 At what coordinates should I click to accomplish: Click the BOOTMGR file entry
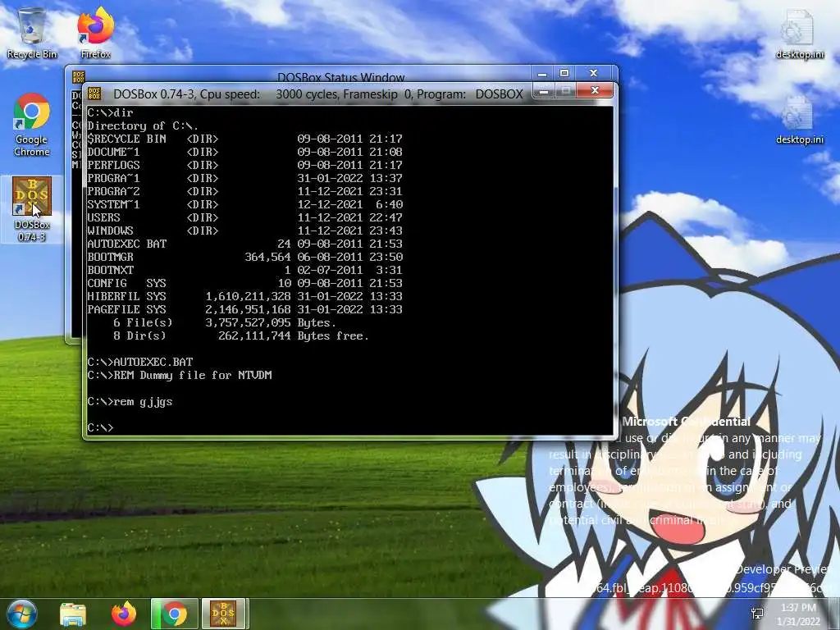tap(244, 257)
